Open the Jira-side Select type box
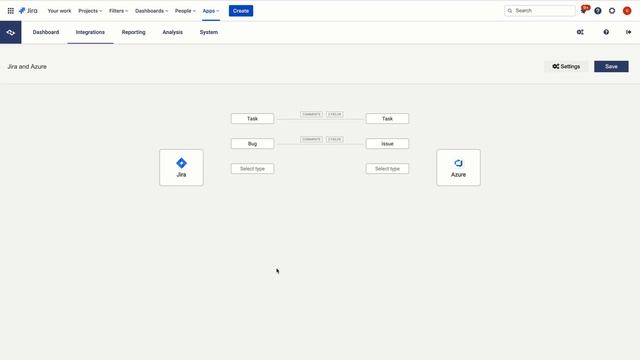 (252, 169)
